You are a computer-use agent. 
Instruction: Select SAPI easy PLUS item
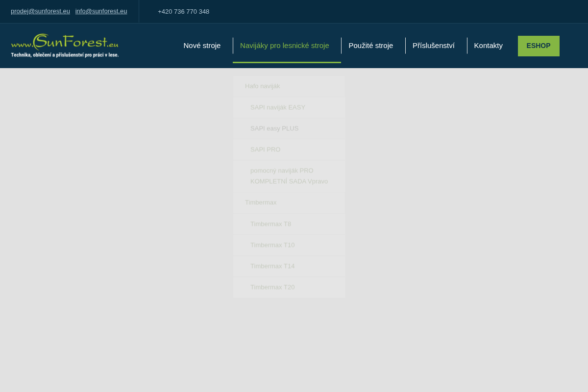289,128
